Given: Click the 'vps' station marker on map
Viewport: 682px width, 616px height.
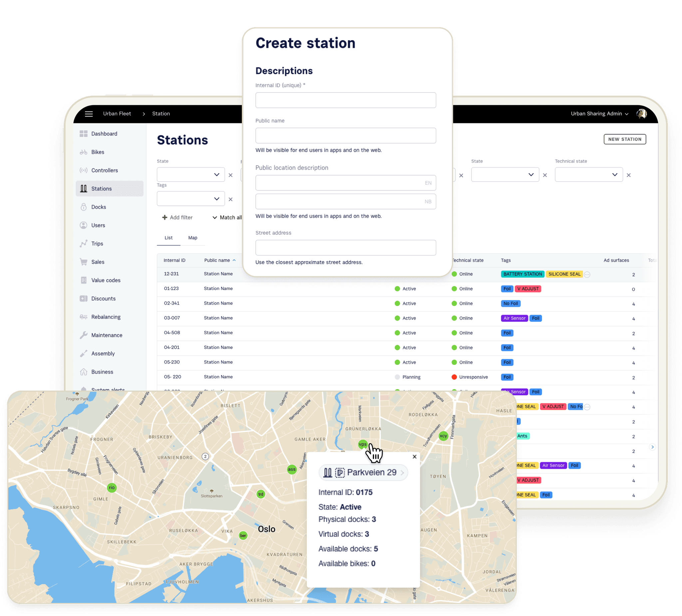Looking at the screenshot, I should point(363,444).
